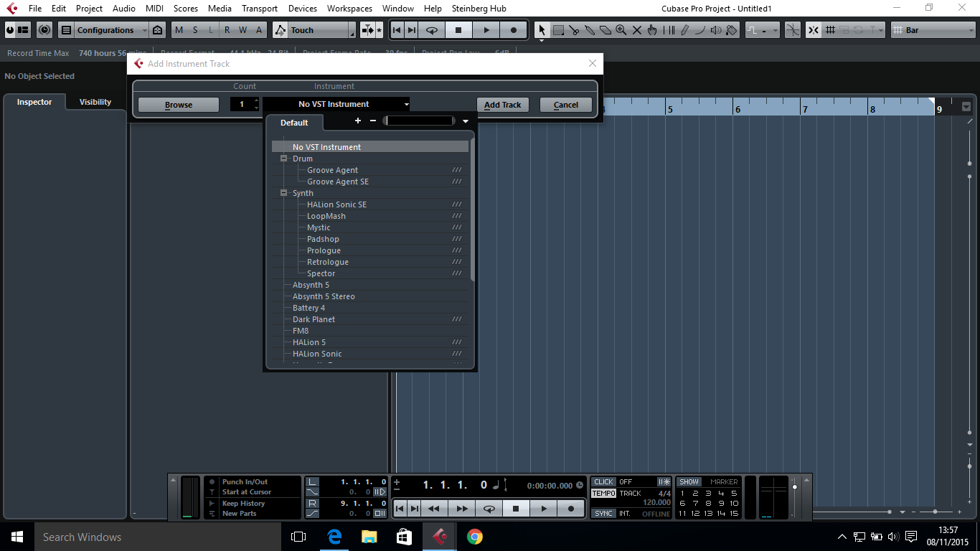
Task: Select the Color paint bucket tool
Action: (x=732, y=30)
